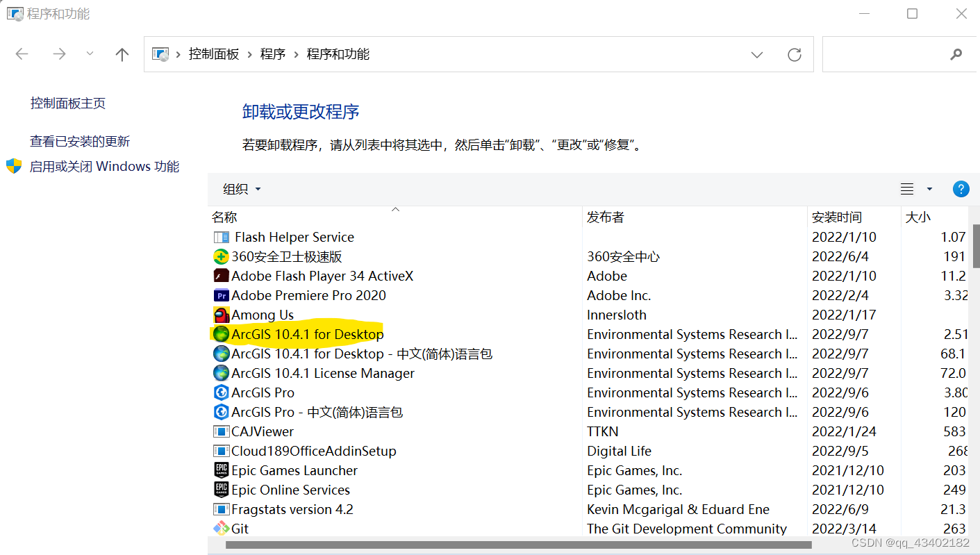Click publisher TTKN
The image size is (980, 555).
[x=603, y=431]
